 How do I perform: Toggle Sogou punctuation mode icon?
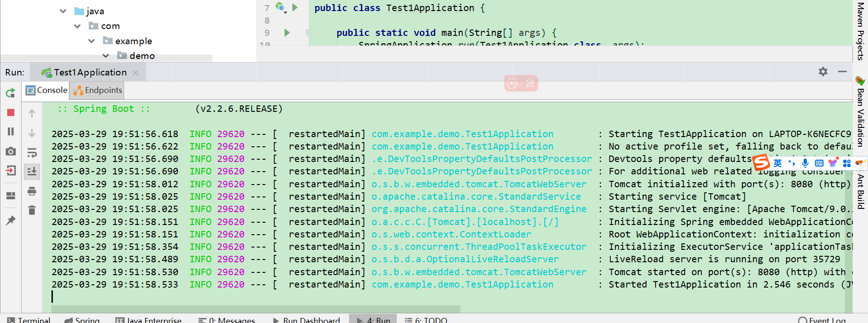tap(791, 163)
